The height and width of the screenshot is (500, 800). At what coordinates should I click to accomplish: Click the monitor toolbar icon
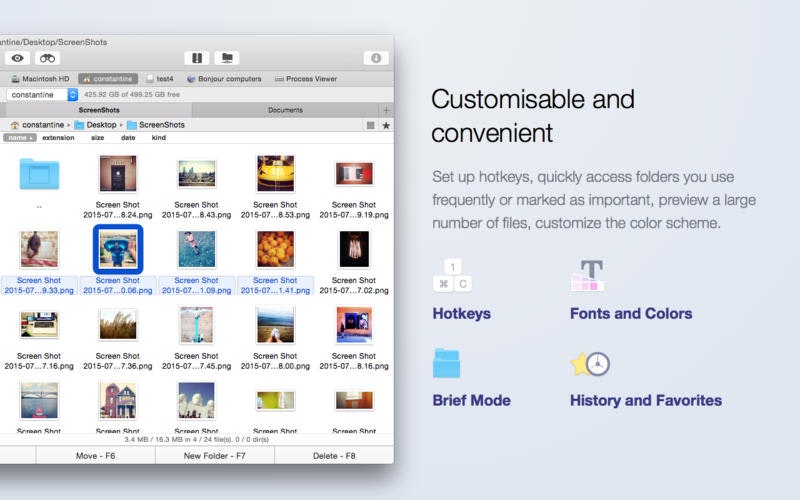click(227, 58)
